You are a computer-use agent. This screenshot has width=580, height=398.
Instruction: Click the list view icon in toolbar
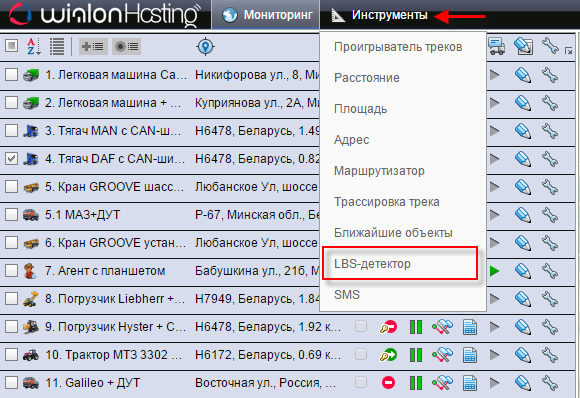click(x=57, y=47)
